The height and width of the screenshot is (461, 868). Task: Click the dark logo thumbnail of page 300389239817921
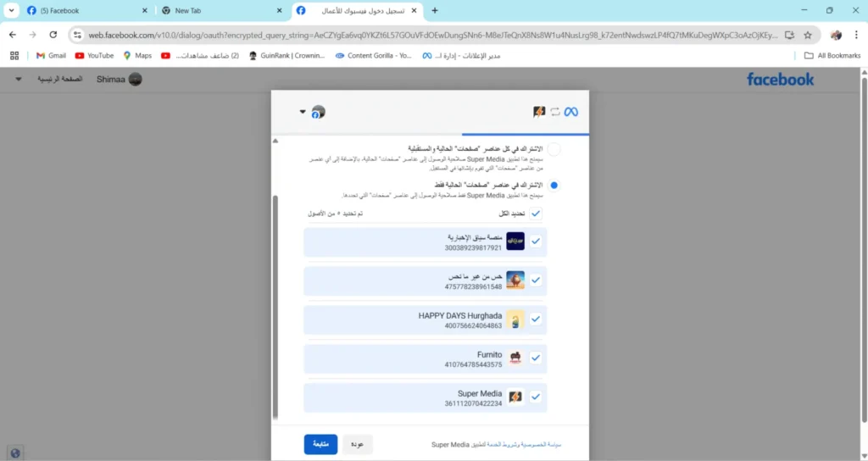(515, 242)
